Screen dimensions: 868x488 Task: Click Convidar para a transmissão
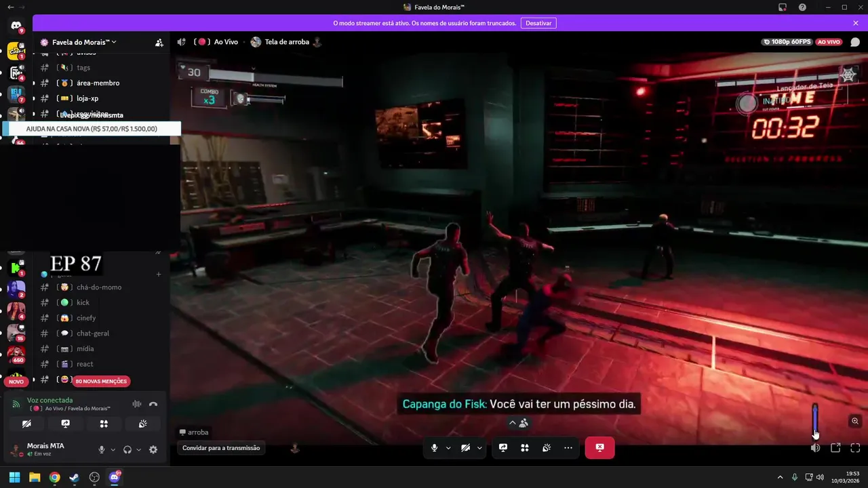pos(221,448)
